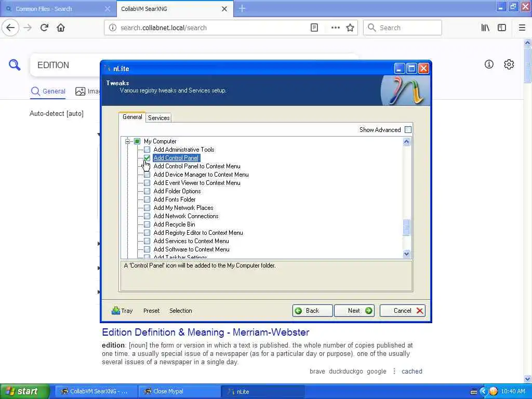This screenshot has height=399, width=532.
Task: Close the CollabVM SearXNG tab
Action: [x=224, y=9]
